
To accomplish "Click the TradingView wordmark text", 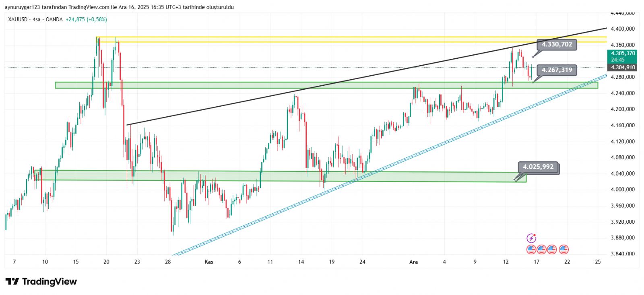I will [49, 281].
